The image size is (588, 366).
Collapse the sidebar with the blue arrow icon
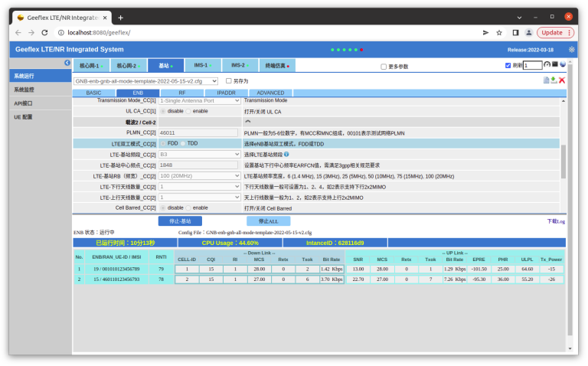coord(67,63)
